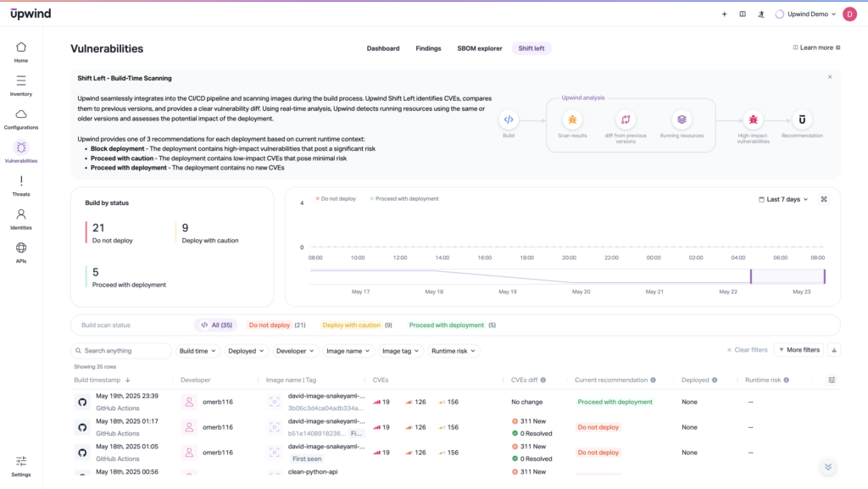This screenshot has height=489, width=868.
Task: Toggle Proceed with deployment chart legend
Action: [404, 198]
